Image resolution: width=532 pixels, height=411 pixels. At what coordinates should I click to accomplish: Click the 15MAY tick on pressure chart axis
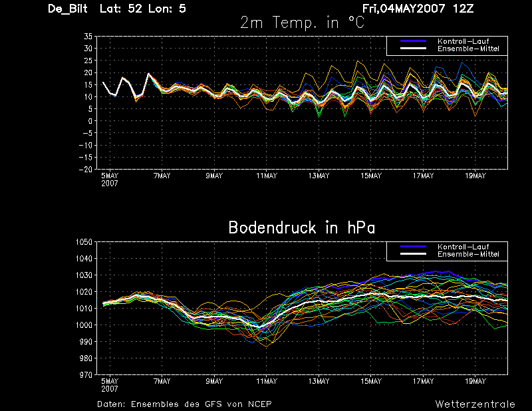pyautogui.click(x=371, y=381)
